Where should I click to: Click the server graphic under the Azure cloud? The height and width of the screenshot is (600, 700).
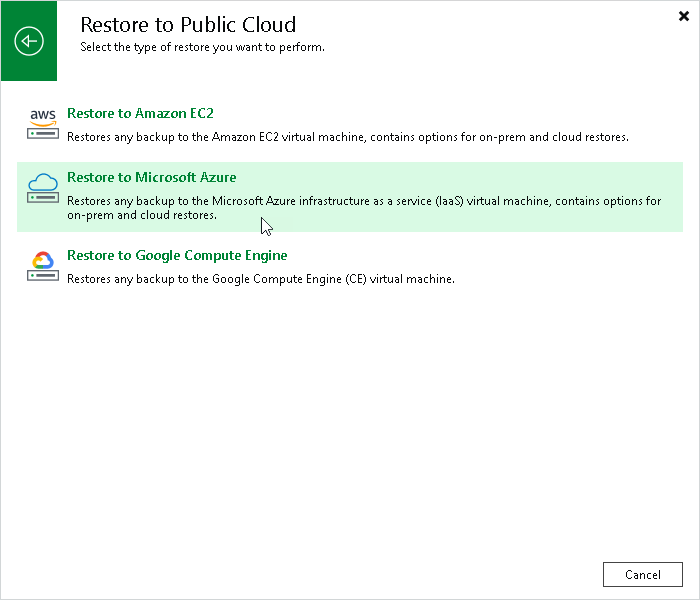click(x=43, y=197)
